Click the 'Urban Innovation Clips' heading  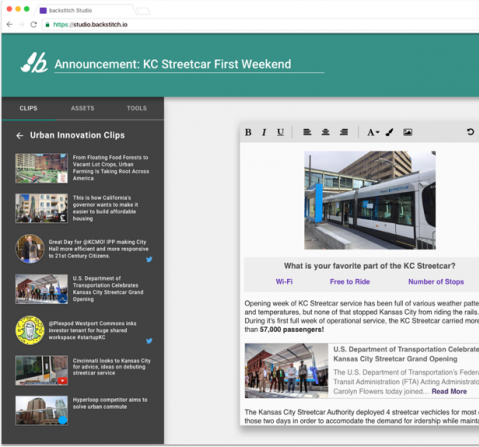[77, 135]
